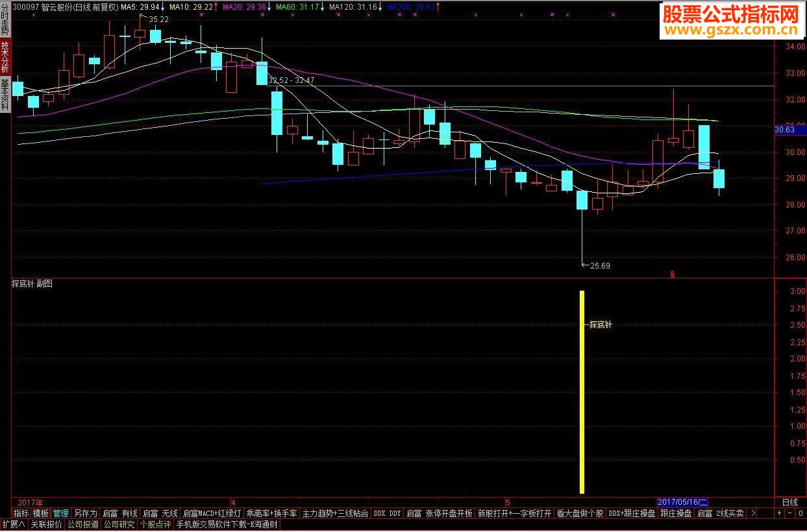
Task: Open the 分时走势 side tab
Action: click(5, 19)
